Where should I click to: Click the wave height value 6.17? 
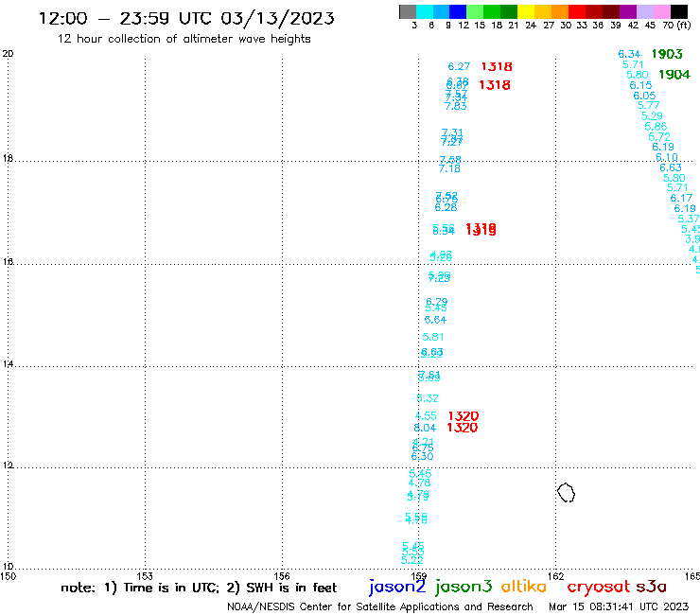pyautogui.click(x=681, y=198)
